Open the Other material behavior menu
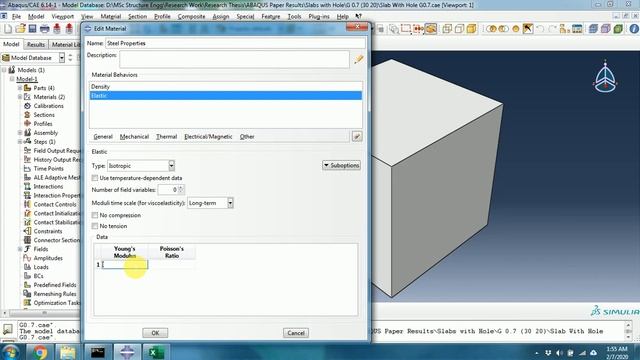 click(x=247, y=137)
